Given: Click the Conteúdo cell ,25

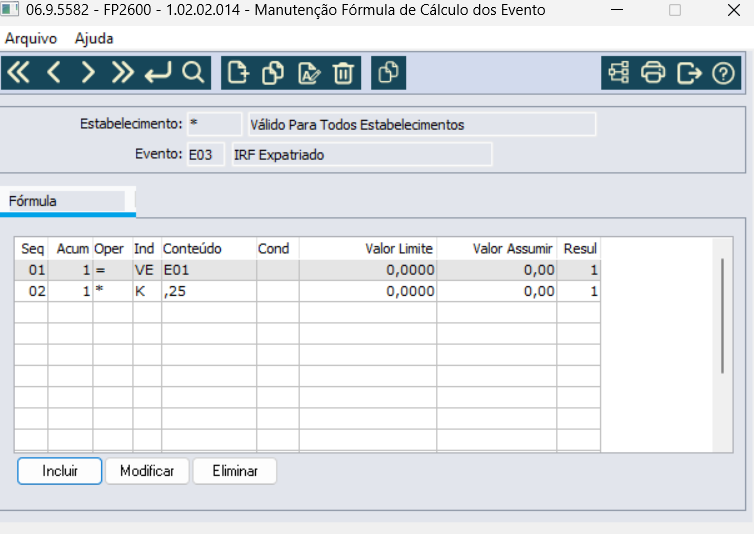Looking at the screenshot, I should point(209,291).
